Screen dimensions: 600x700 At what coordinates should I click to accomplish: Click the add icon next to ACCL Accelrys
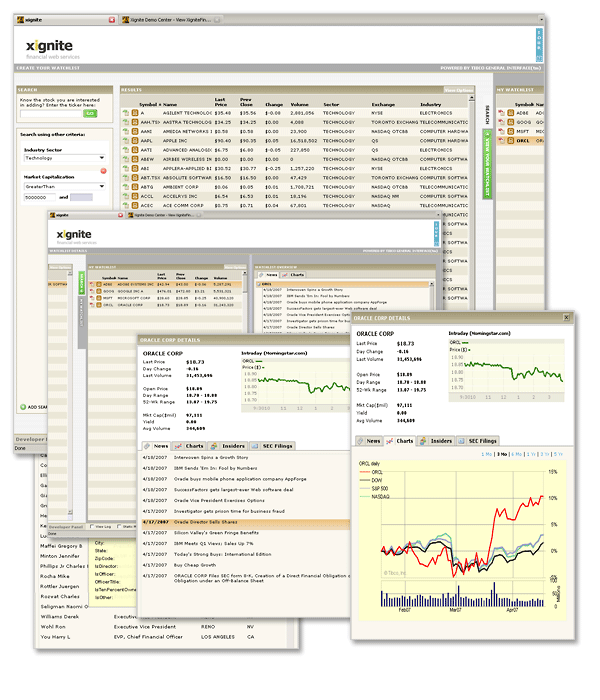click(126, 196)
